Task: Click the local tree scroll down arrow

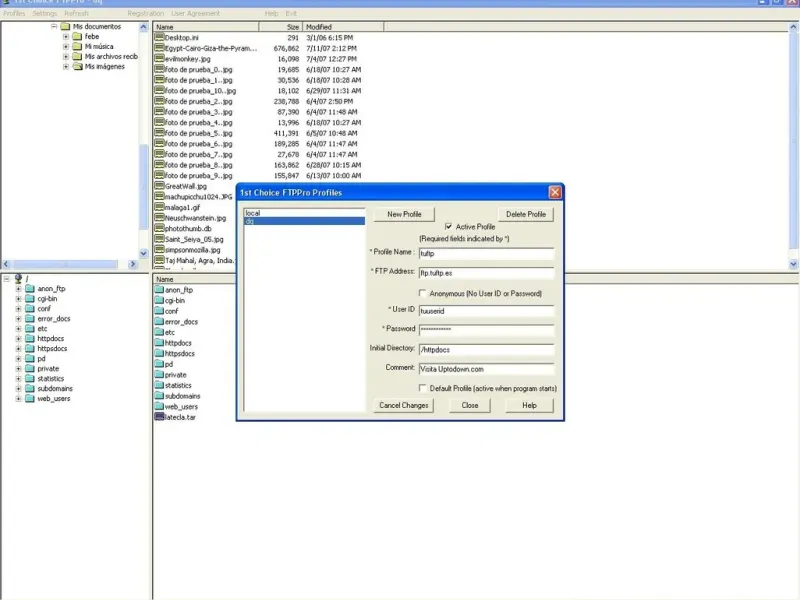Action: [x=143, y=254]
